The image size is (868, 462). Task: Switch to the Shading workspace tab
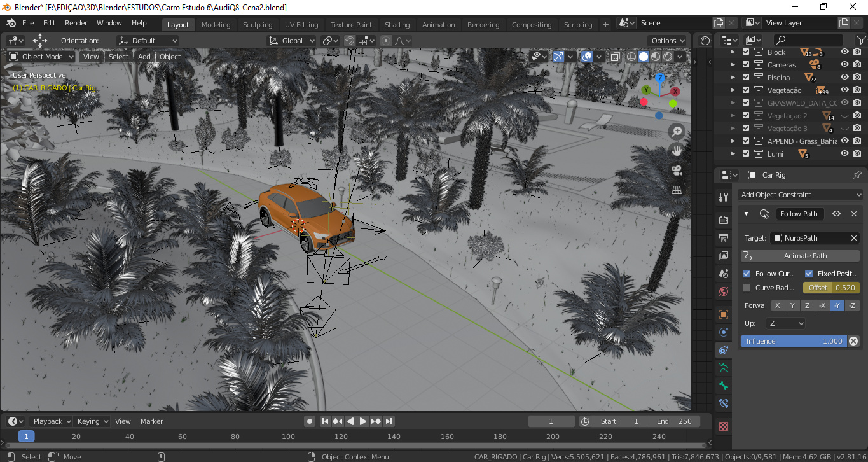click(397, 25)
